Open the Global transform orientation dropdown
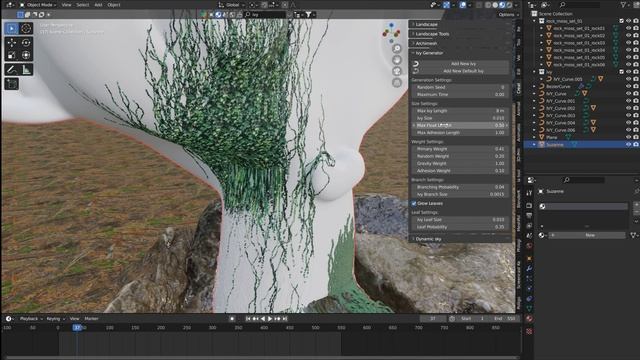 click(x=232, y=5)
